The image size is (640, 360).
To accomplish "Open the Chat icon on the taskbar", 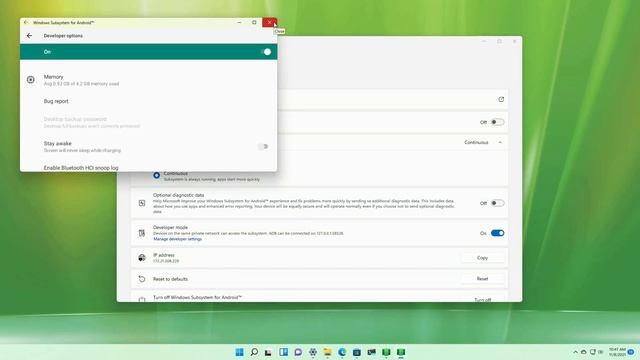I will pyautogui.click(x=298, y=352).
